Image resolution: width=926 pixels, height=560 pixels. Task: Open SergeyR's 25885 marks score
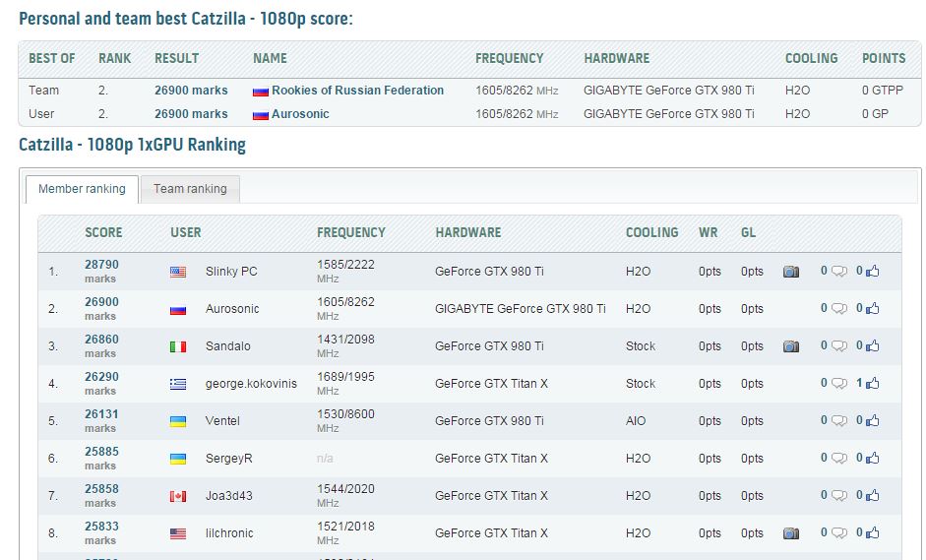click(x=101, y=458)
